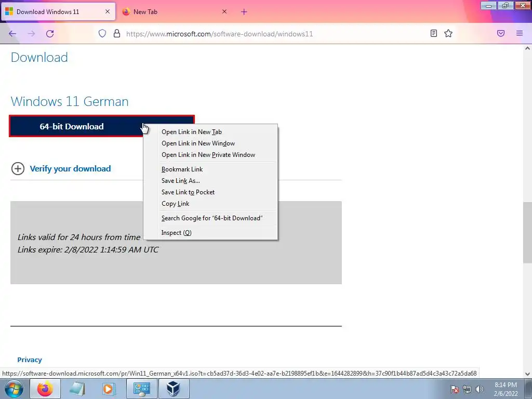Choose Copy Link from context menu
Viewport: 532px width, 399px height.
pyautogui.click(x=176, y=204)
